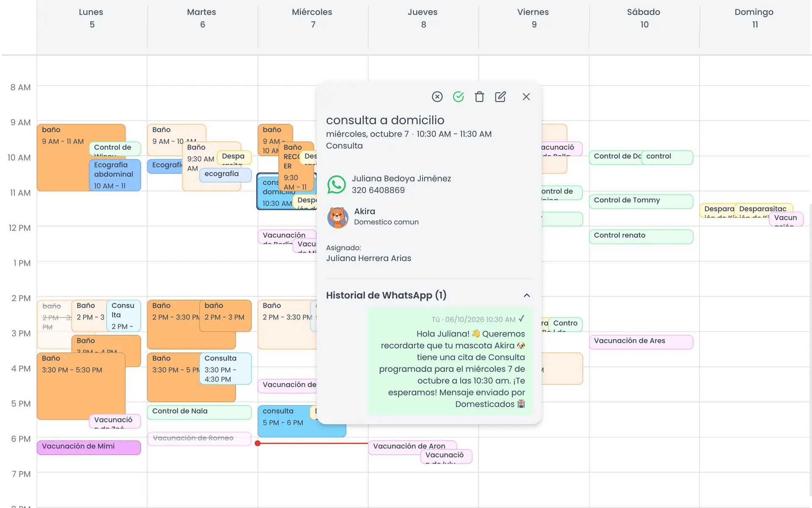
Task: Open WhatsApp chat icon for Juliana Bedoya
Action: click(x=337, y=185)
